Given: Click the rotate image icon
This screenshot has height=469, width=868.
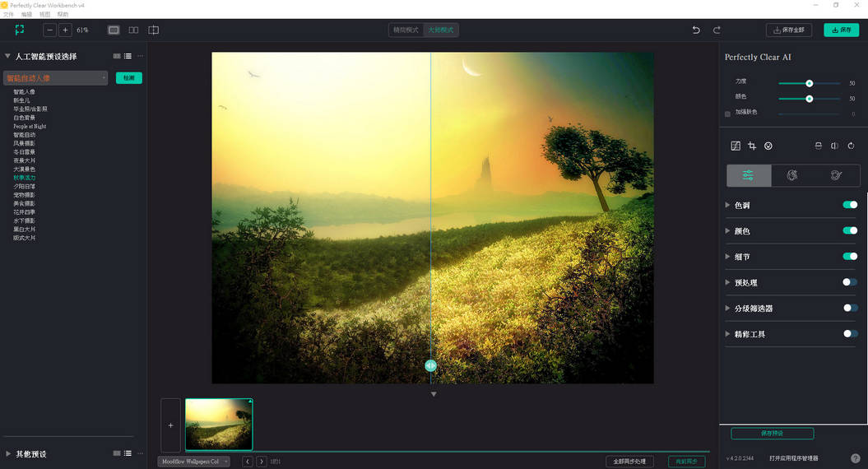Looking at the screenshot, I should tap(852, 146).
